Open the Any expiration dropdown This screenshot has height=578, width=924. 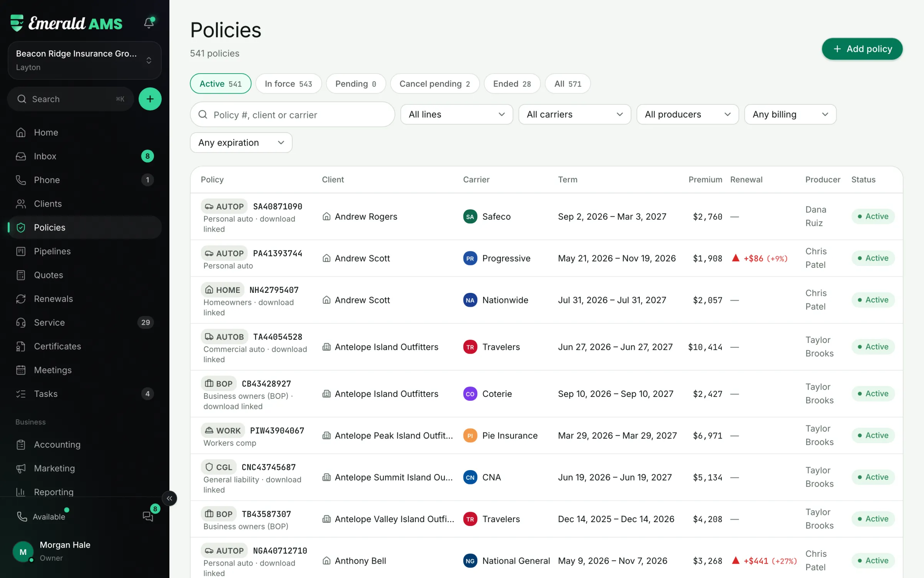coord(241,143)
